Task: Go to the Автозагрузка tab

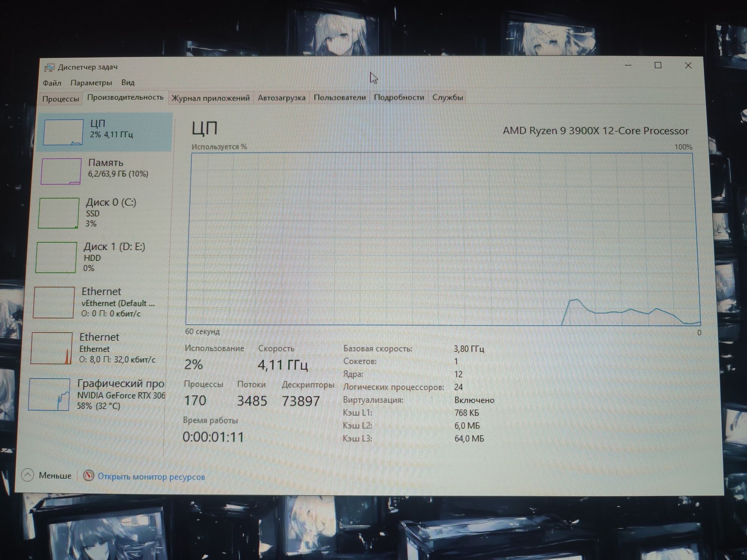Action: pos(282,97)
